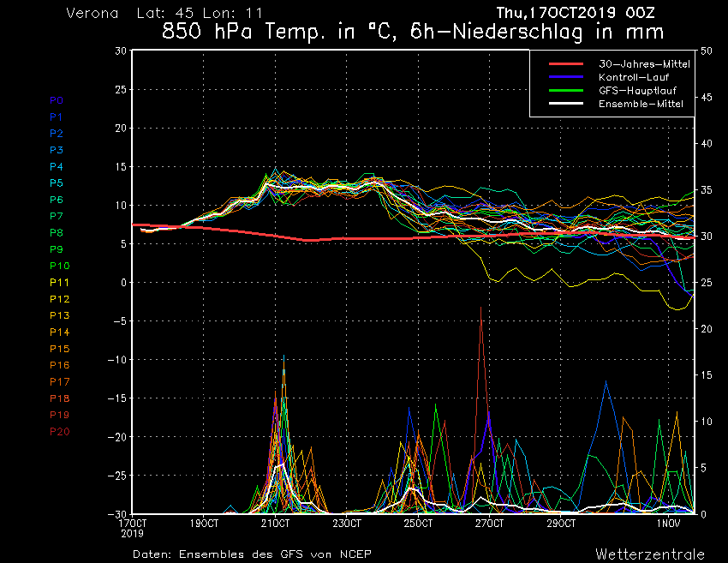Image resolution: width=728 pixels, height=563 pixels.
Task: Click the 23OCT x-axis label
Action: (x=347, y=524)
